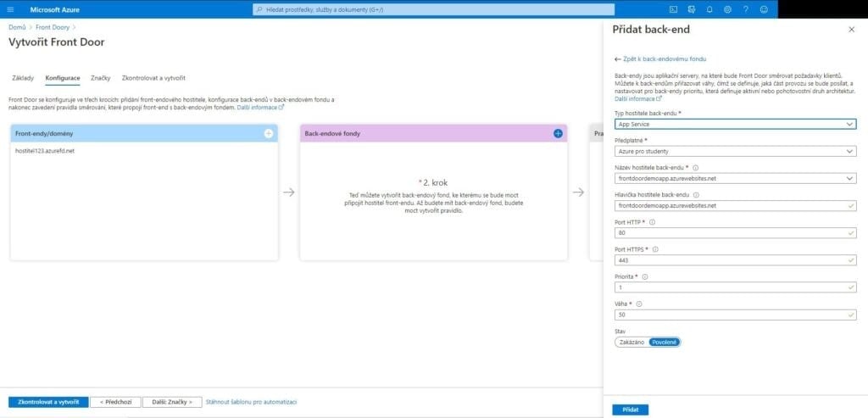Viewport: 868px width, 418px height.
Task: Click the Přidat button
Action: pos(630,410)
